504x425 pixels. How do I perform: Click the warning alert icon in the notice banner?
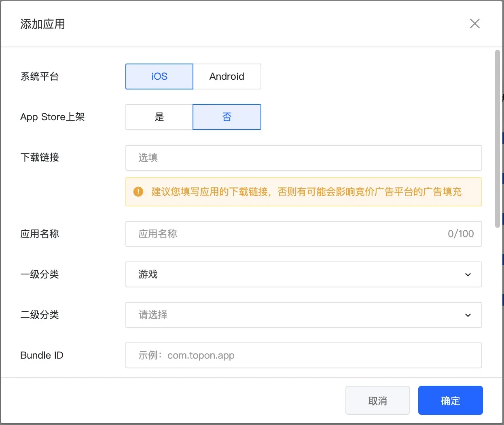coord(138,191)
